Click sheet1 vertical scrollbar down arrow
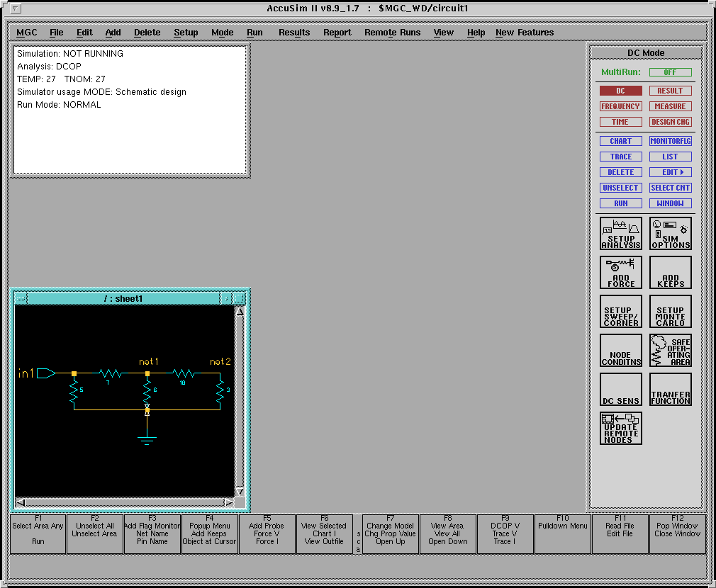The height and width of the screenshot is (588, 716). point(240,492)
